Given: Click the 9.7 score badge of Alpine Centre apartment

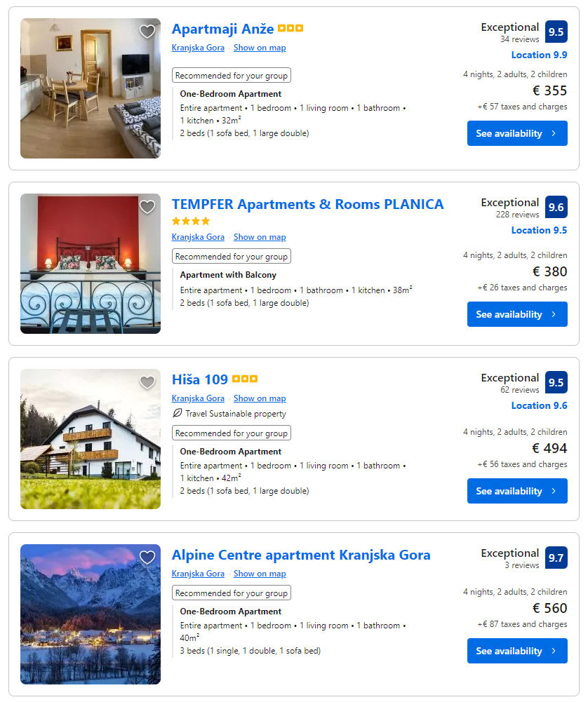Looking at the screenshot, I should [557, 558].
